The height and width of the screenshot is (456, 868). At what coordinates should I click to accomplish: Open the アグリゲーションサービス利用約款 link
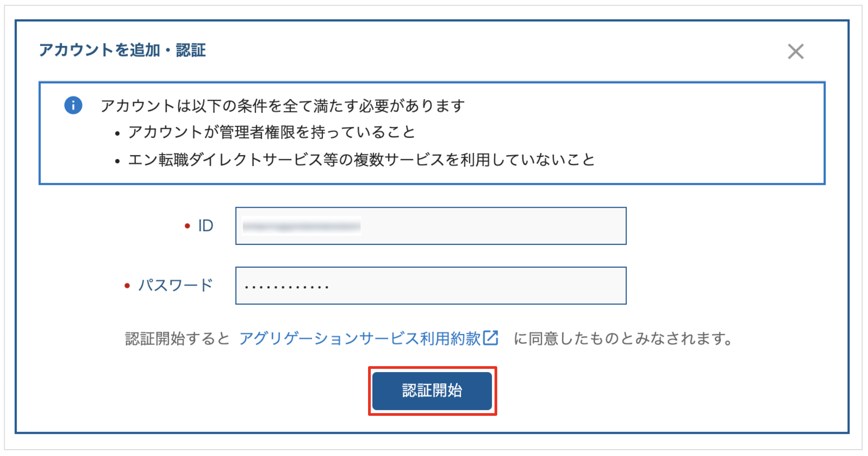tap(360, 338)
